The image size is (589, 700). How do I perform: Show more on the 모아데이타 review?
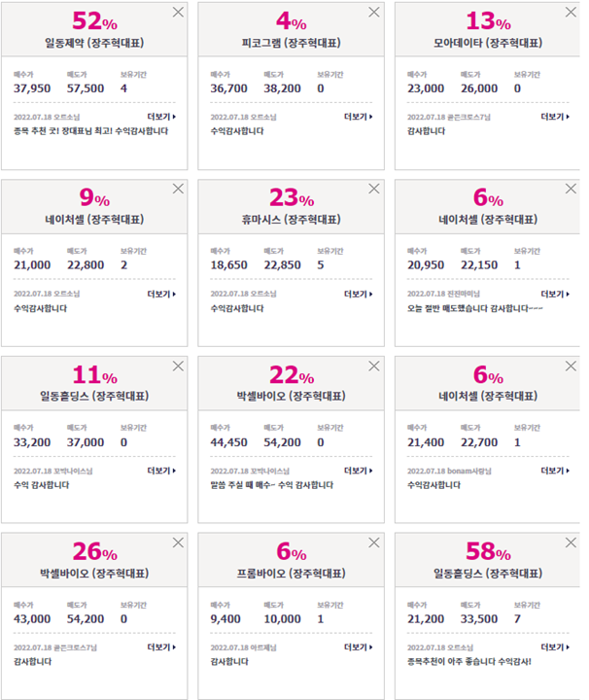(x=555, y=117)
